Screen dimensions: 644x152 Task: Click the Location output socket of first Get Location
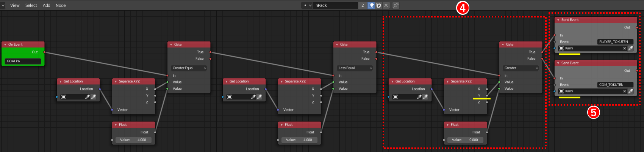point(100,89)
